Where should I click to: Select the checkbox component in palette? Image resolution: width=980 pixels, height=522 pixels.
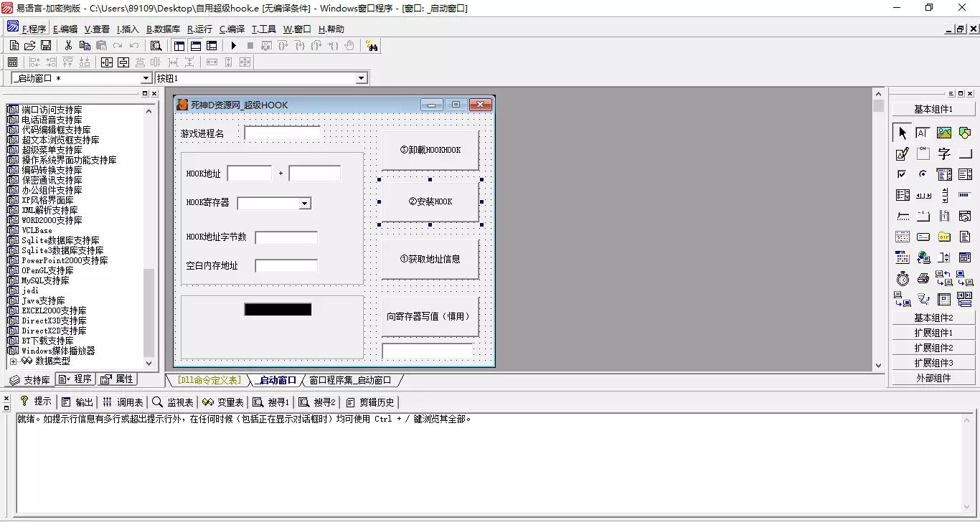(903, 174)
